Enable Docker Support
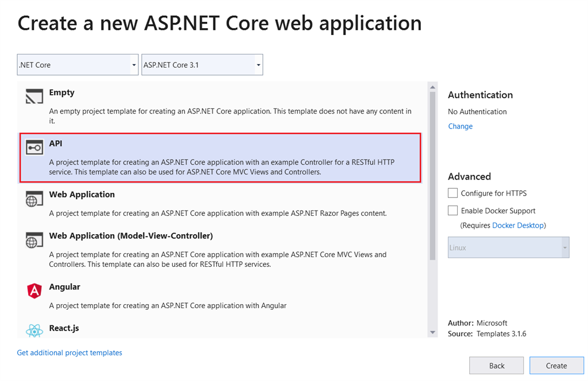588x381 pixels. (452, 211)
